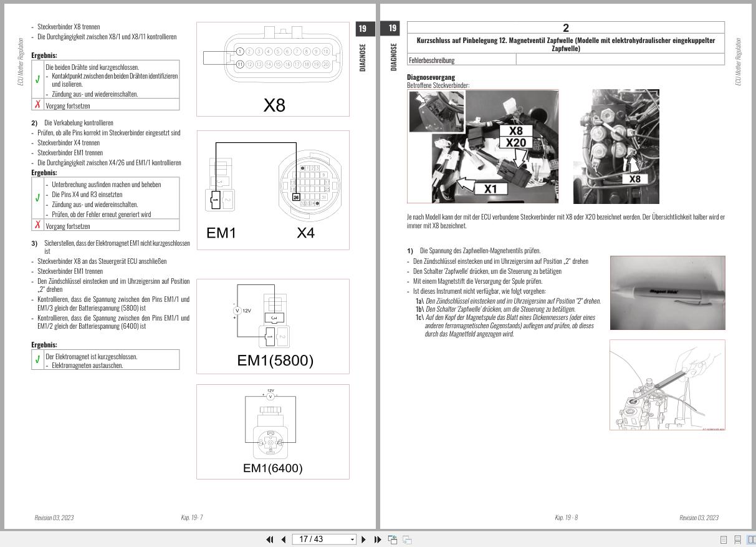
Task: Click 'Die Spannung des Zapfwellen-Magnetventils prüfen.' step
Action: 481,251
